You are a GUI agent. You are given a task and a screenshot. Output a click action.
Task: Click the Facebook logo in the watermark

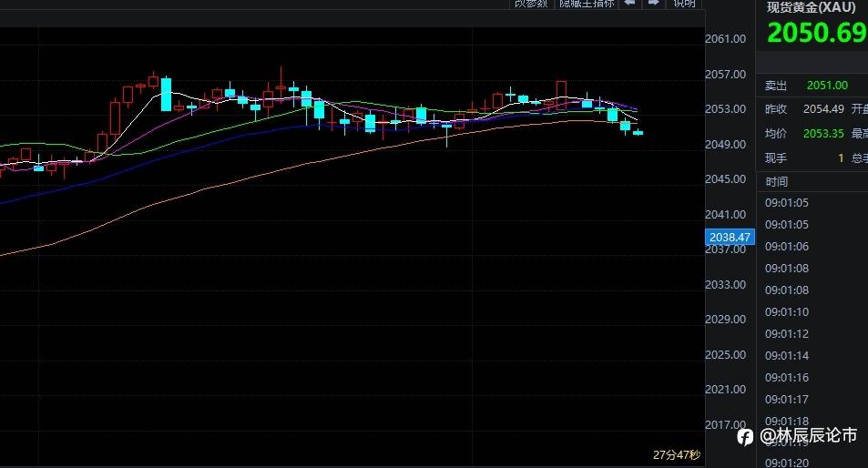745,436
